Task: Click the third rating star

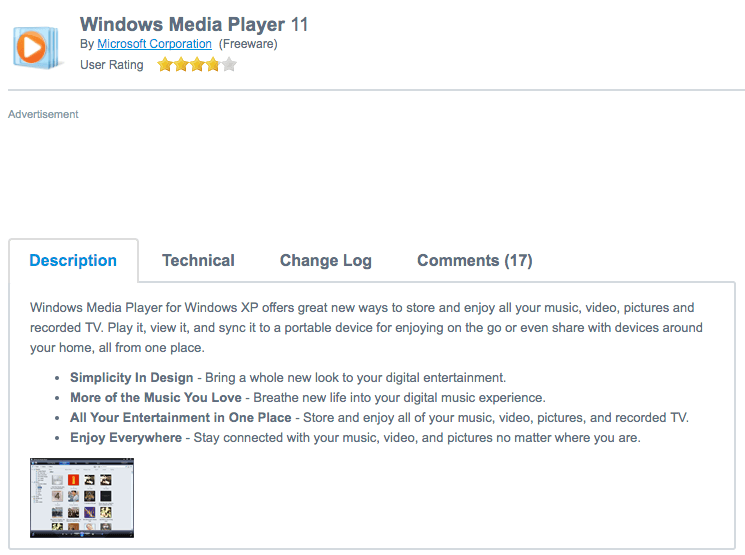Action: [x=197, y=64]
